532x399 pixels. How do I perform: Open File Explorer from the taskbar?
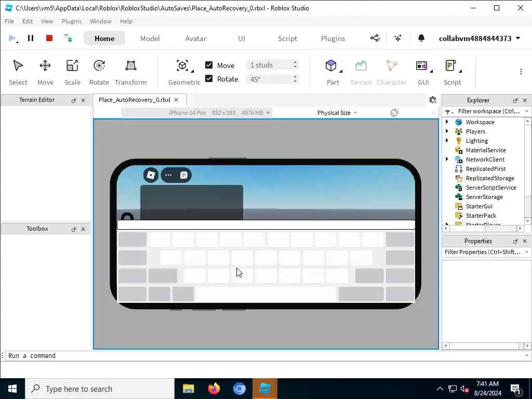pyautogui.click(x=188, y=389)
